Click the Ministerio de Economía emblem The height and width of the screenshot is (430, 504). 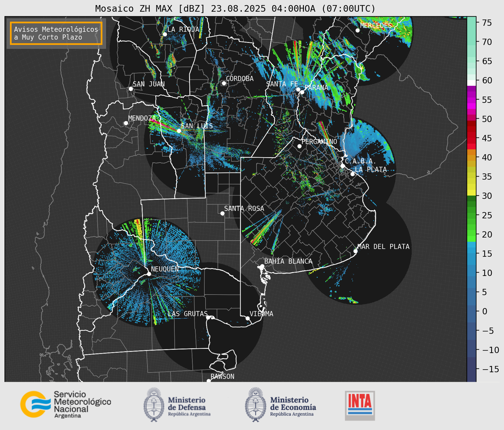[255, 405]
